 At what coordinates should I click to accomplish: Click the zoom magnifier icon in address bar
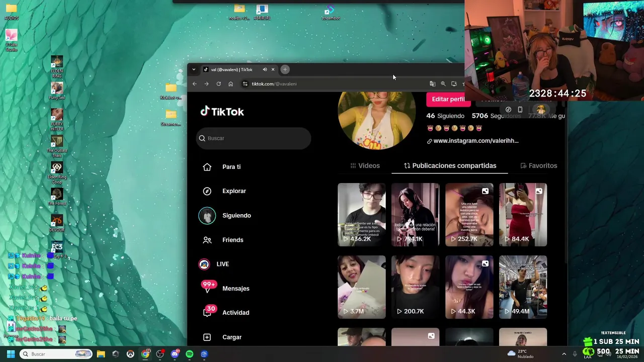click(x=443, y=84)
